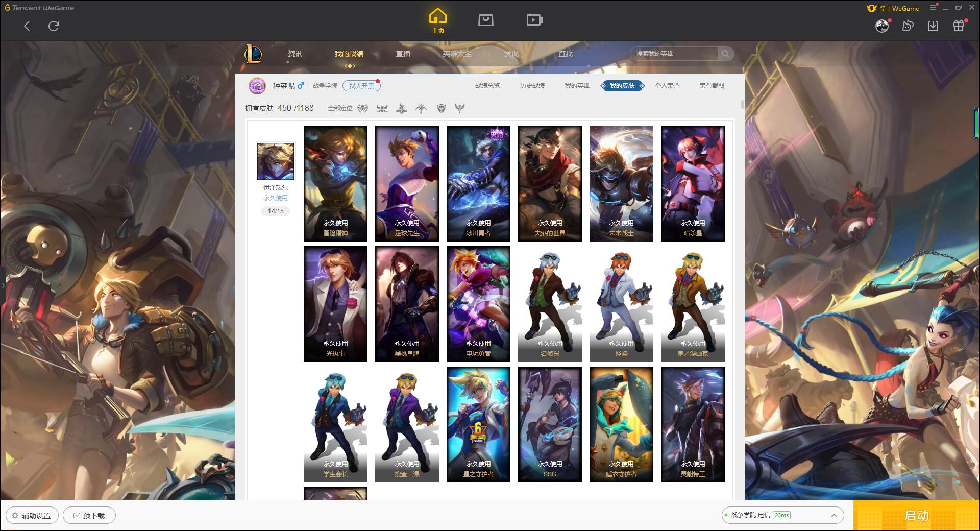The height and width of the screenshot is (531, 980).
Task: Focus the 搜索我的英雄 search field
Action: (674, 54)
